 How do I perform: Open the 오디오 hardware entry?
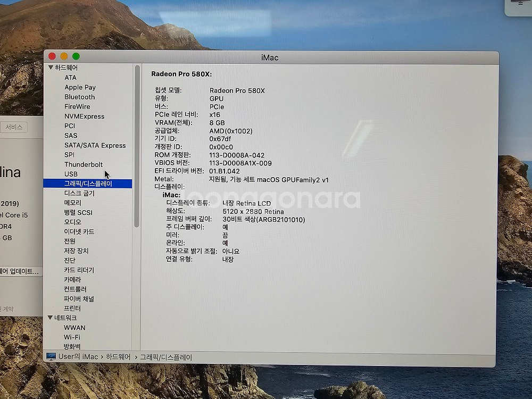(x=72, y=222)
